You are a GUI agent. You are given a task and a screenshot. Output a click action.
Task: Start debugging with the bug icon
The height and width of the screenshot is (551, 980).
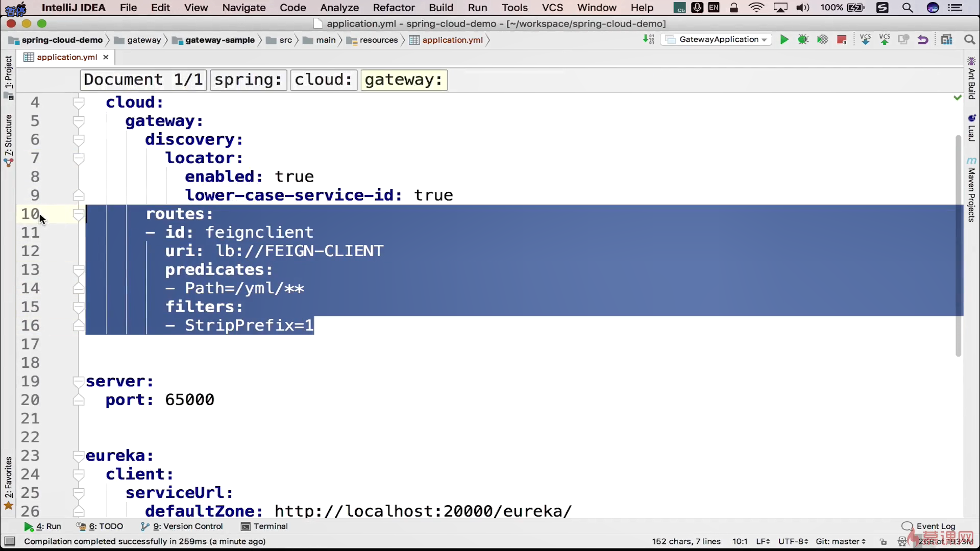[803, 40]
